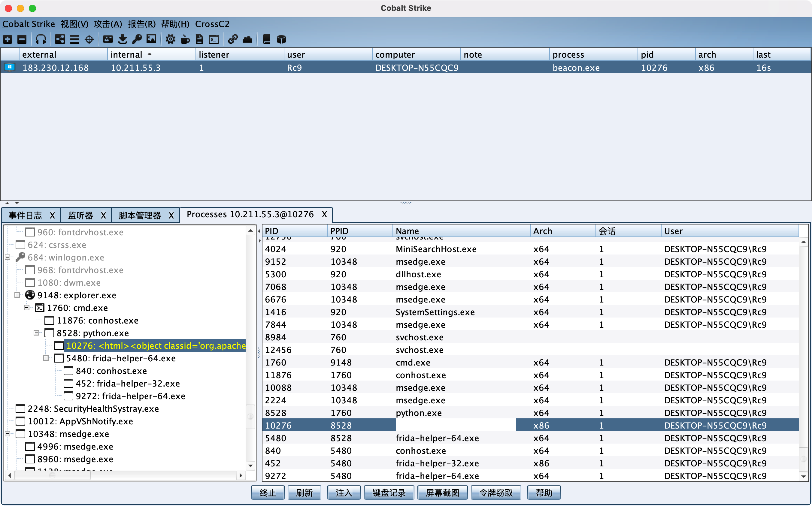Click the Windows beacon icon in session row

[10, 67]
